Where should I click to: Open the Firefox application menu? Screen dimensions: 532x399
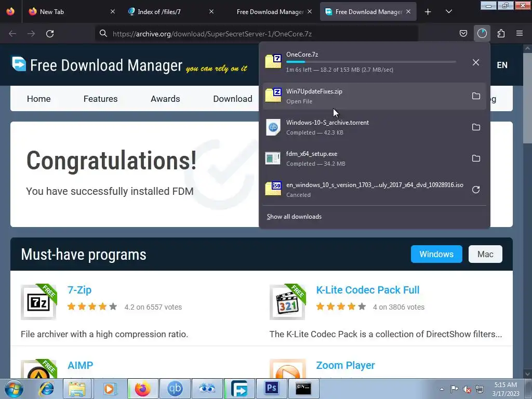(519, 33)
